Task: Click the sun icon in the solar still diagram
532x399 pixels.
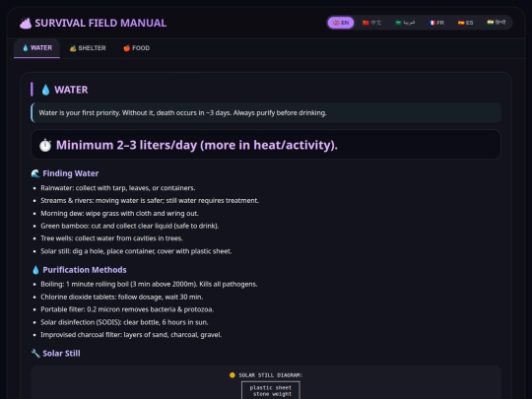Action: click(233, 375)
